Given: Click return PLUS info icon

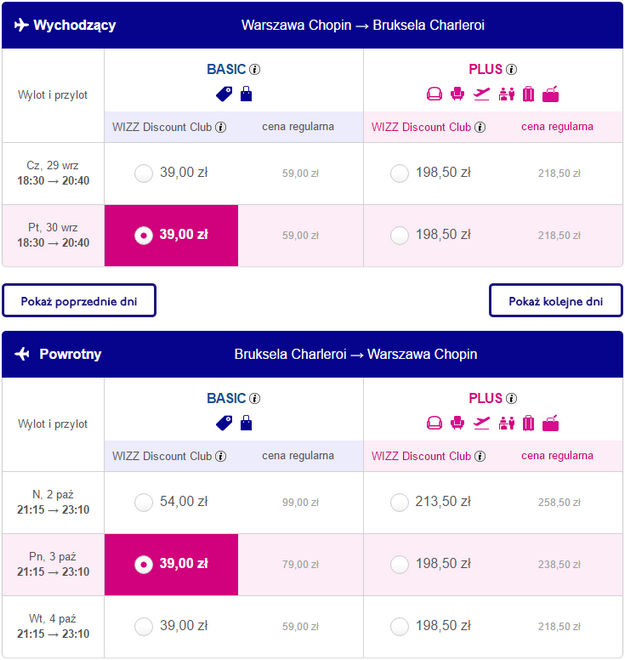Looking at the screenshot, I should [x=511, y=399].
